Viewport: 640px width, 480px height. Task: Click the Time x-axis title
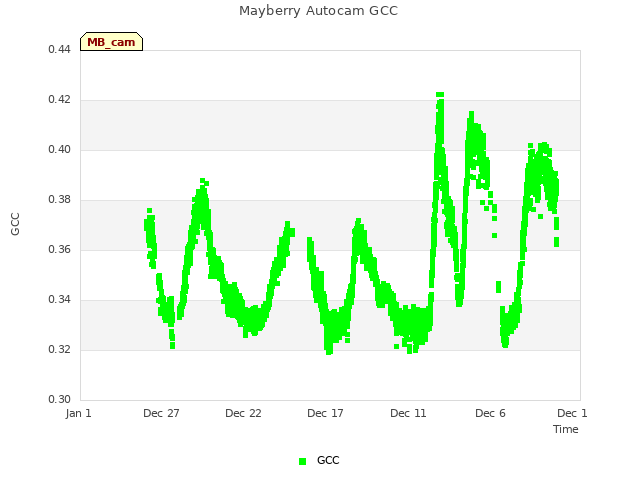click(566, 429)
